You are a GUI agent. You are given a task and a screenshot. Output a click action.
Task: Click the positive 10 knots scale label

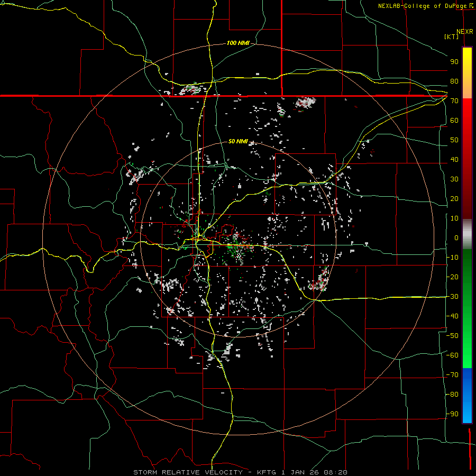[454, 218]
